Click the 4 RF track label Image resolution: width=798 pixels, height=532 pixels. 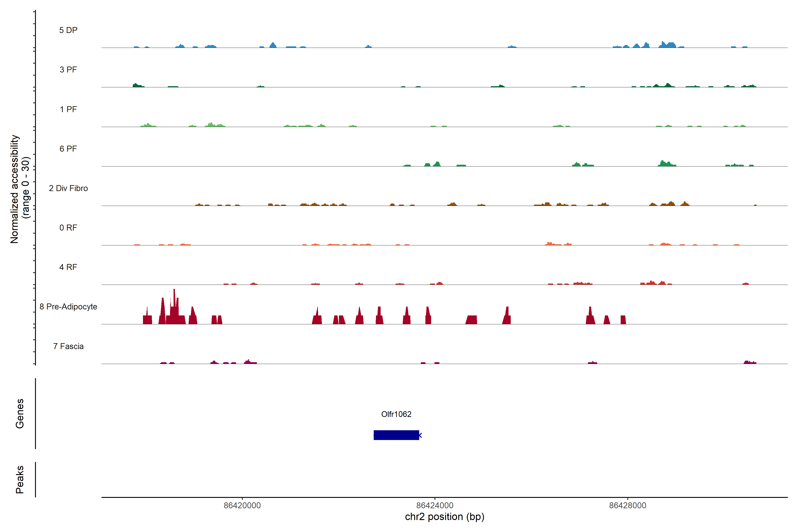pos(68,267)
